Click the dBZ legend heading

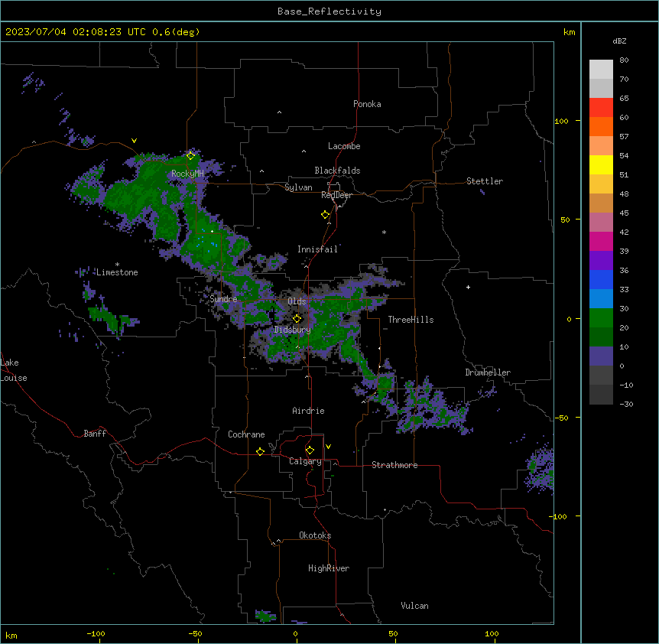pyautogui.click(x=619, y=41)
